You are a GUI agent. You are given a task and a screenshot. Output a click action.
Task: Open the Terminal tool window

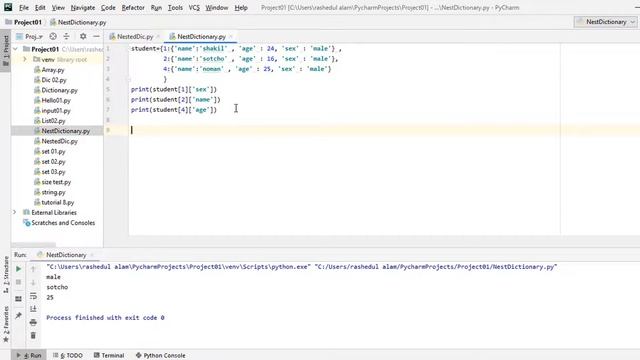109,356
